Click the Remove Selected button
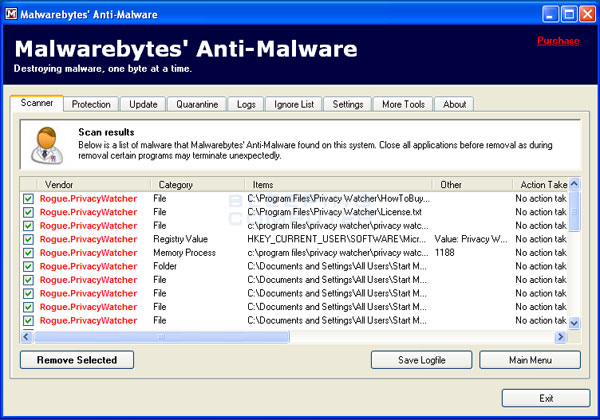 (77, 360)
